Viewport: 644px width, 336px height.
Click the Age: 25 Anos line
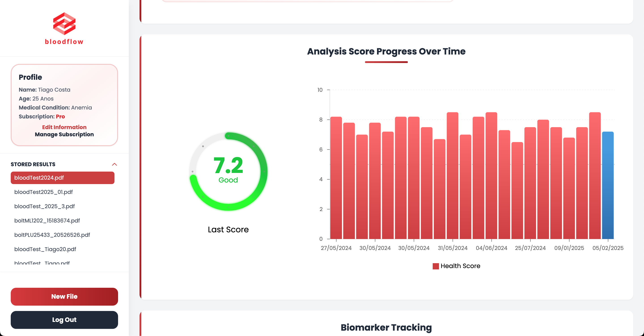(36, 99)
